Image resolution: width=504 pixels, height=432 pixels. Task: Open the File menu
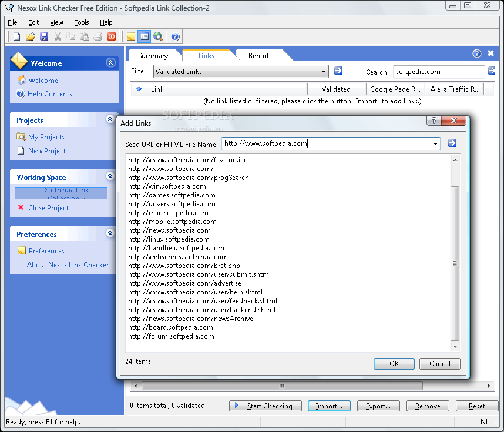click(12, 22)
